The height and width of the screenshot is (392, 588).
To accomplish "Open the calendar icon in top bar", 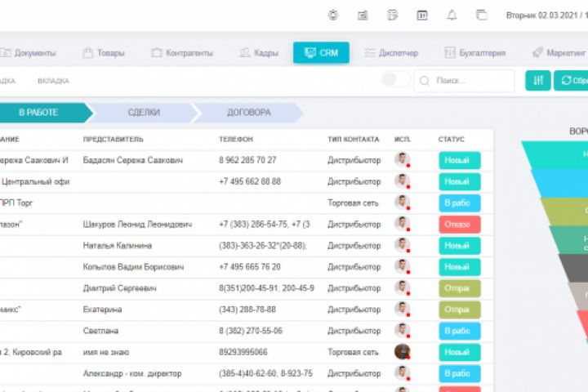I will (x=422, y=16).
